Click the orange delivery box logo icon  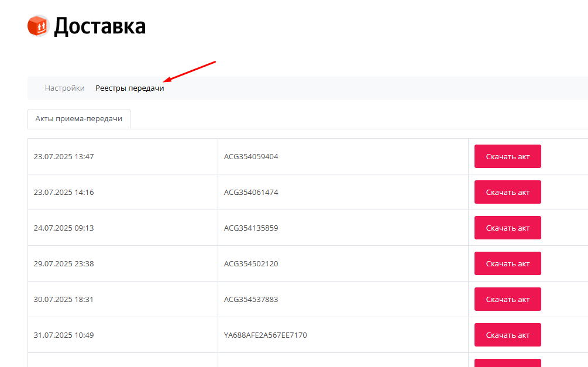(x=38, y=26)
